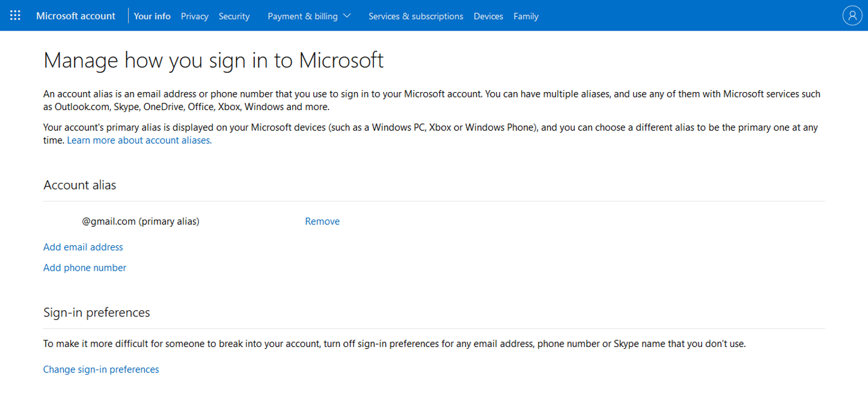Viewport: 868px width, 403px height.
Task: Choose Add phone number
Action: [85, 268]
